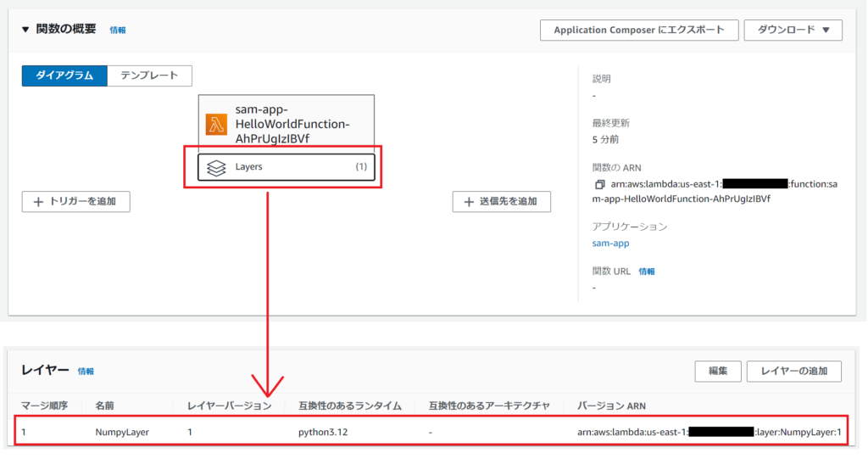The width and height of the screenshot is (868, 459).
Task: Open 情報 link next to レイヤー
Action: coord(86,371)
